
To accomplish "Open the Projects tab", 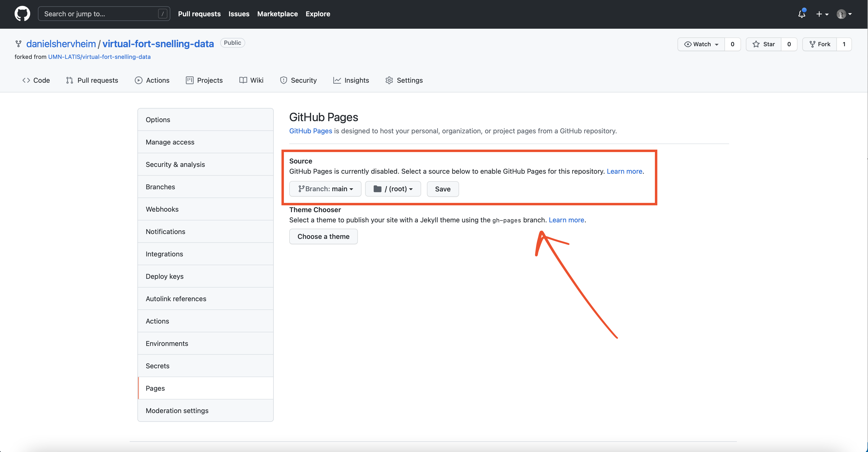I will coord(204,80).
